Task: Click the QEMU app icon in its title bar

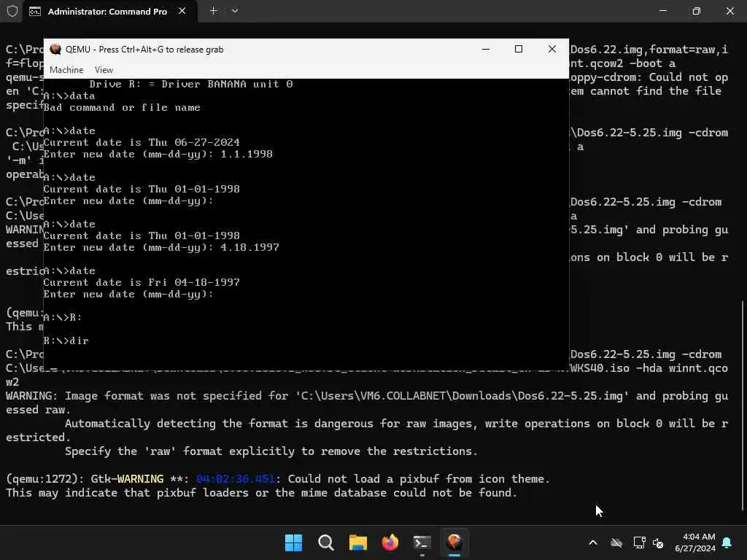Action: point(55,49)
